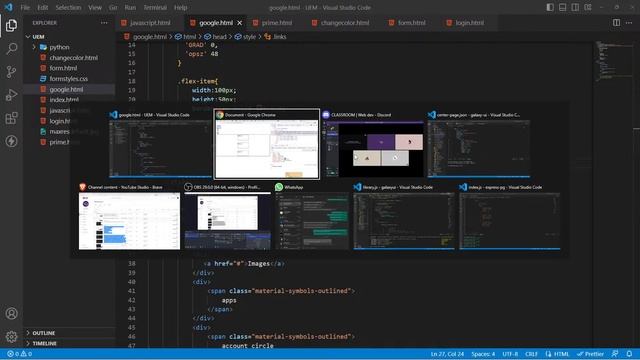Viewport: 640px width, 360px height.
Task: Close the google.html tab
Action: coord(240,23)
